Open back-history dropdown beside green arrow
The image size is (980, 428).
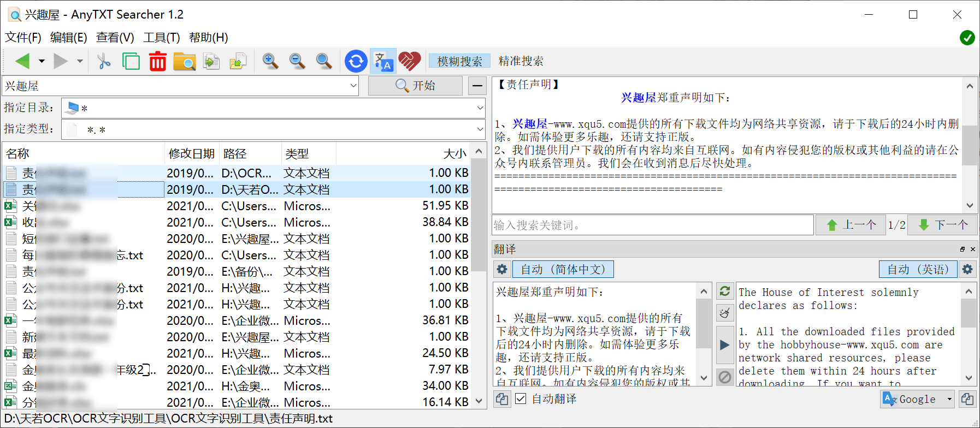[x=42, y=61]
